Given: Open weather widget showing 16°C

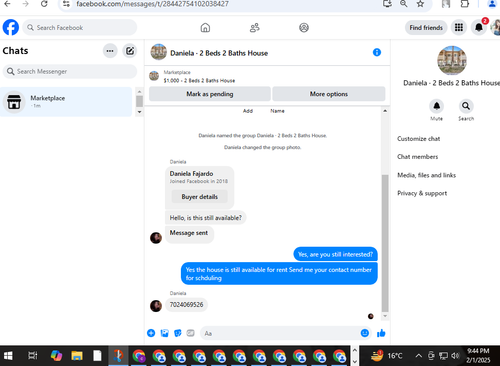Looking at the screenshot, I should (x=386, y=356).
